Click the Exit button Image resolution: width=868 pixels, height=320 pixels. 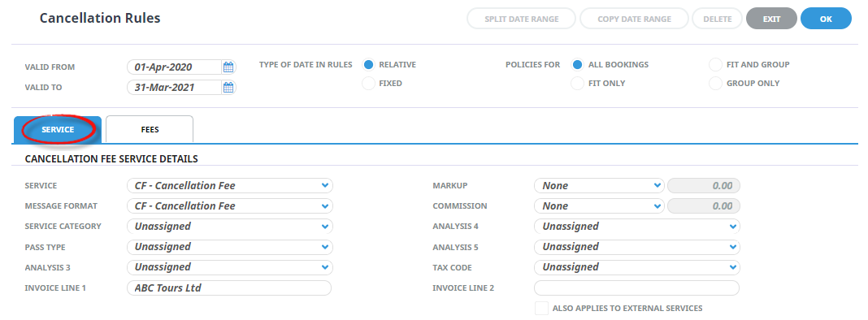(x=771, y=19)
